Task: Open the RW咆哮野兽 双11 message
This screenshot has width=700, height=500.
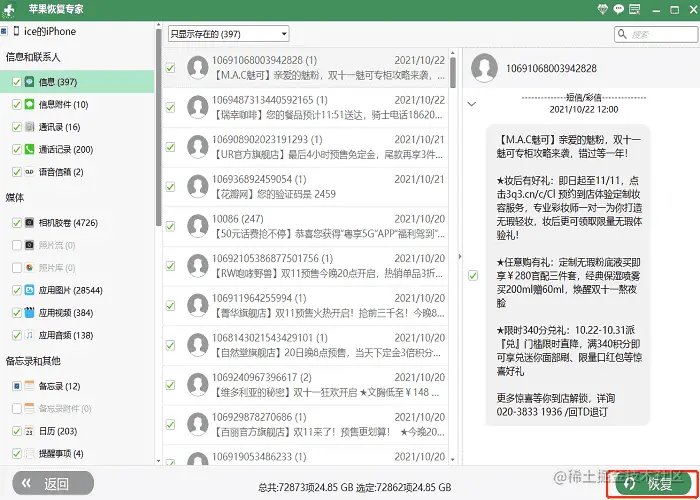Action: (305, 266)
